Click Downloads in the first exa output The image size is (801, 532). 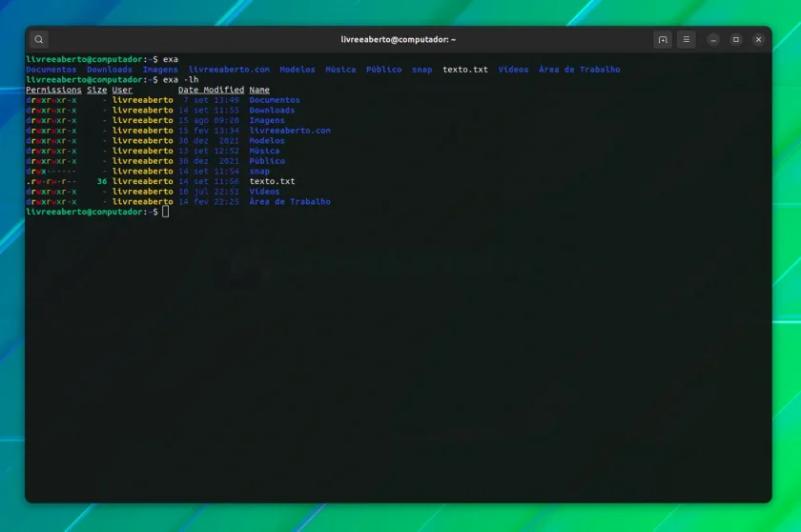pos(110,70)
